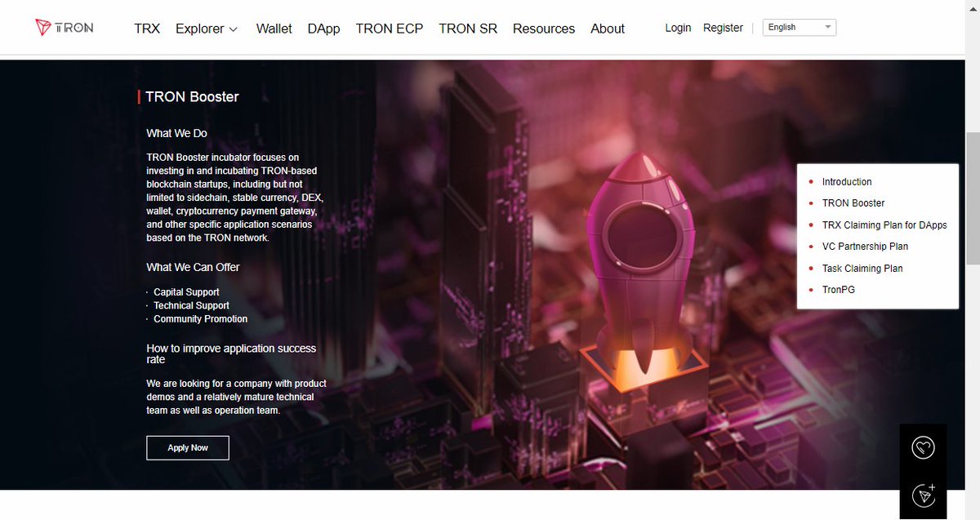The height and width of the screenshot is (520, 980).
Task: Click the 'TRON Booster' section heading
Action: 192,96
